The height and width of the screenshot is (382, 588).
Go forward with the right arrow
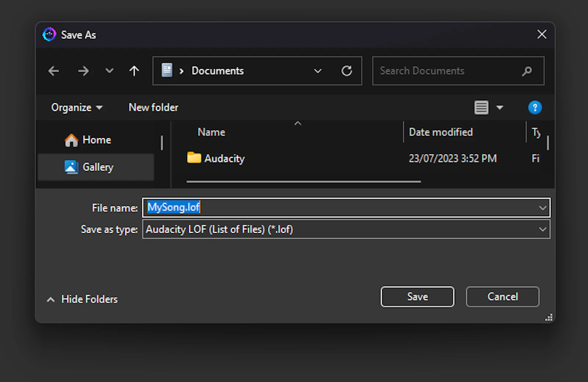click(83, 71)
